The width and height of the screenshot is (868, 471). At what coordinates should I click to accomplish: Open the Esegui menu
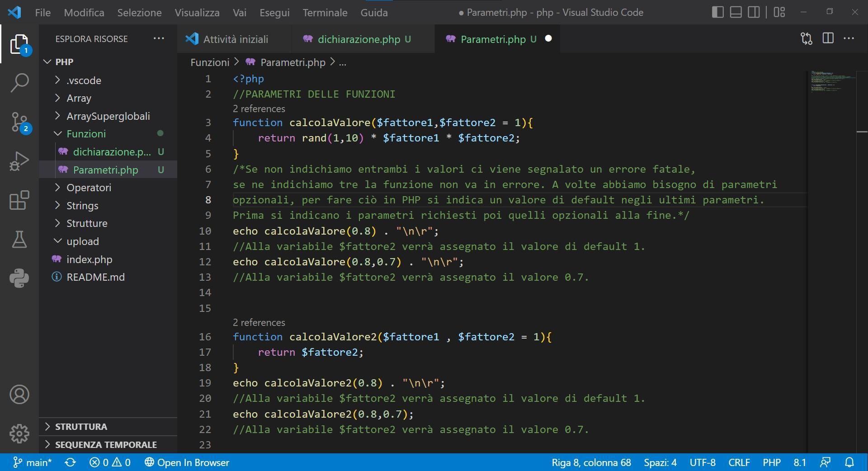(274, 13)
